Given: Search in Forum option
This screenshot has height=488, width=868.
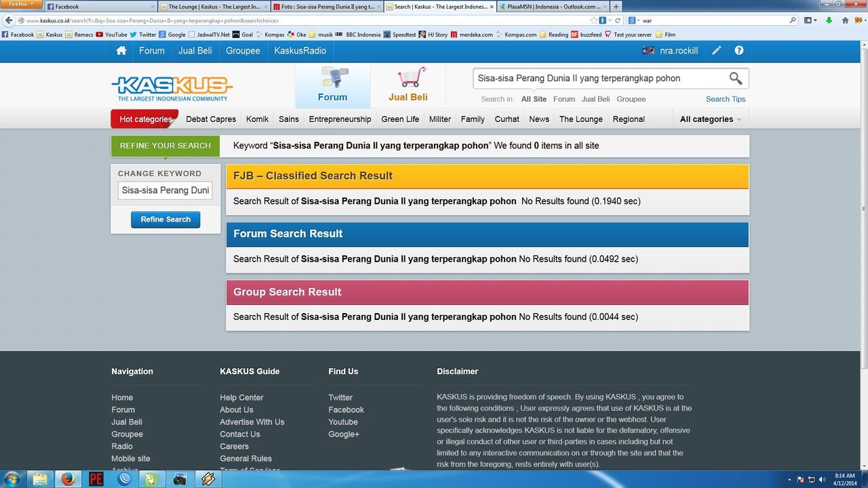Looking at the screenshot, I should pos(564,99).
